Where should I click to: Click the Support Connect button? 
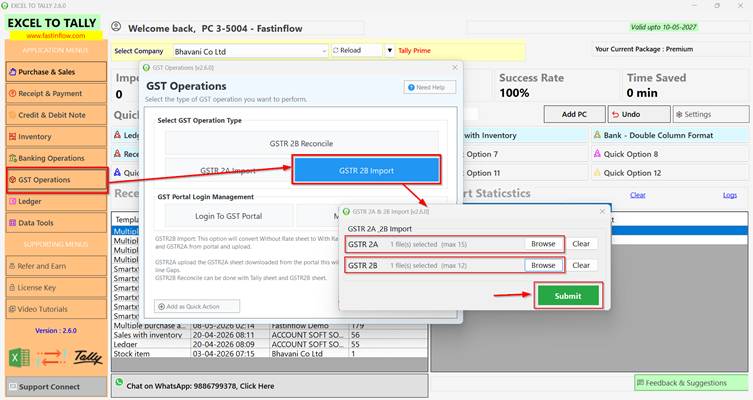pyautogui.click(x=56, y=387)
